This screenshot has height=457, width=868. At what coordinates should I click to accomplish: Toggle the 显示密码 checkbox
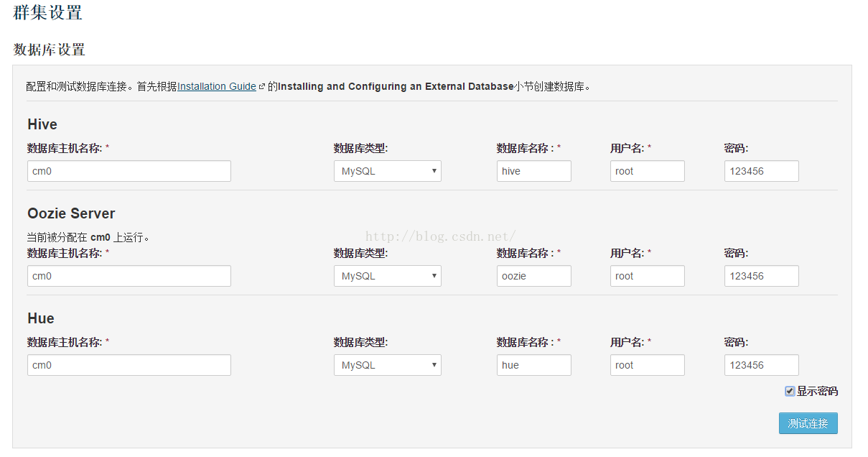point(790,391)
